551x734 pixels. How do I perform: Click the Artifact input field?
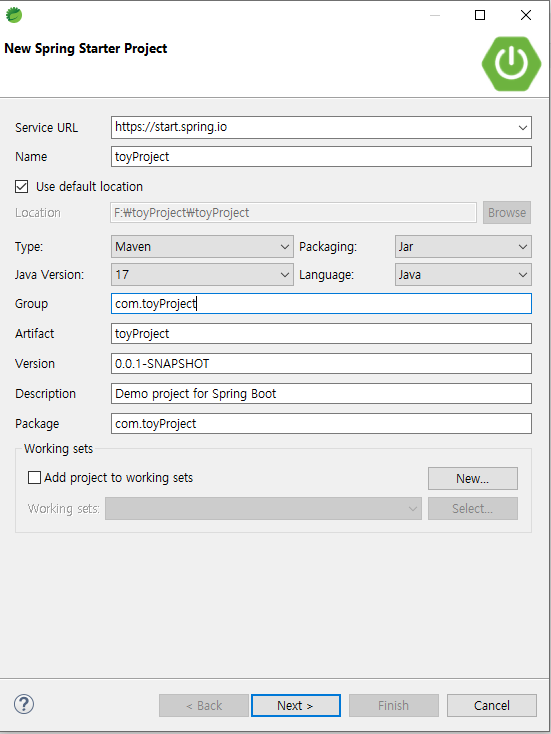pos(321,333)
